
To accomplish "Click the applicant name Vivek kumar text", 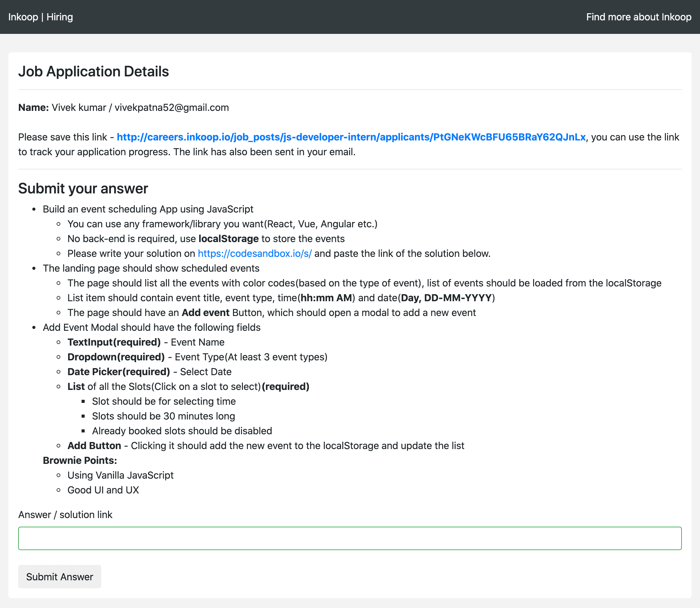I will pyautogui.click(x=79, y=107).
